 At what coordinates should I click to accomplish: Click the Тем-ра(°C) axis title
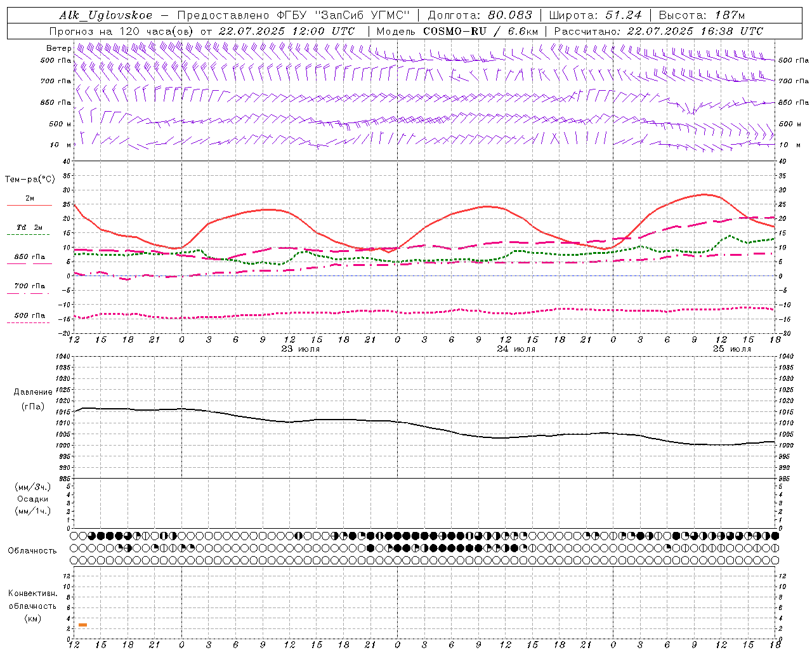(x=30, y=180)
